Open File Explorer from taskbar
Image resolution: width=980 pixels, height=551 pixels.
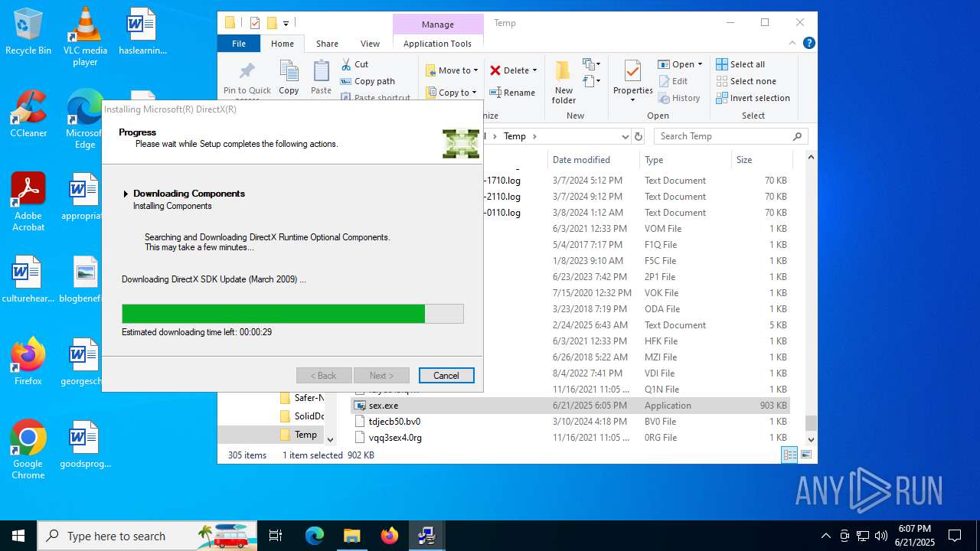pyautogui.click(x=351, y=536)
